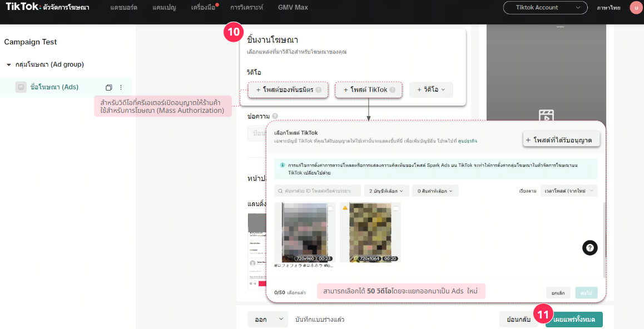Open the Tiktok Account dropdown
The image size is (644, 329).
click(x=544, y=8)
